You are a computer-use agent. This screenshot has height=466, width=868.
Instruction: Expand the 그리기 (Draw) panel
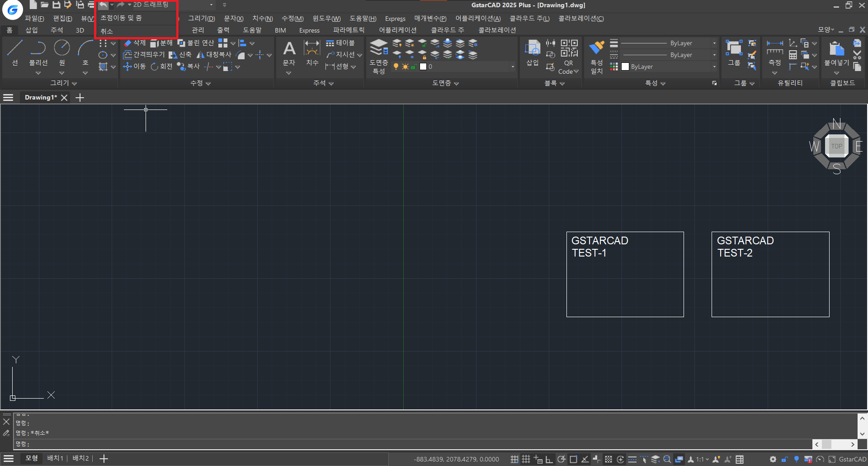[x=63, y=83]
